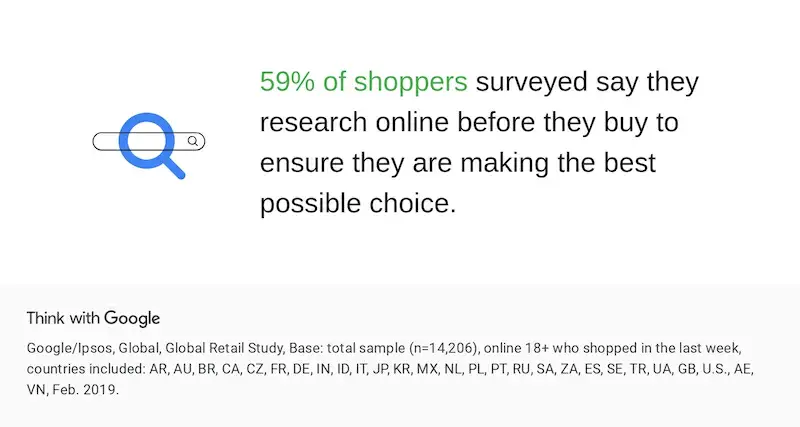Click the words "possible choice."
Image resolution: width=800 pixels, height=427 pixels.
(x=358, y=203)
